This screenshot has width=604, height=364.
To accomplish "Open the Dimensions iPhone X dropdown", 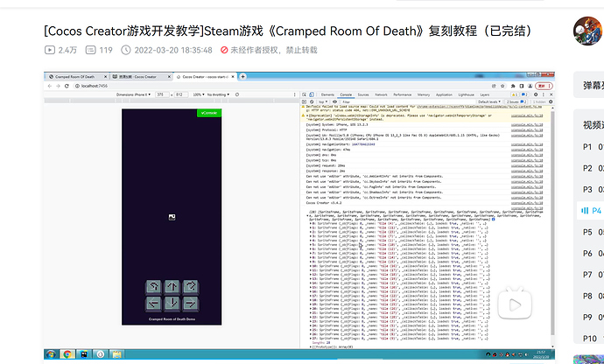I will [x=134, y=94].
